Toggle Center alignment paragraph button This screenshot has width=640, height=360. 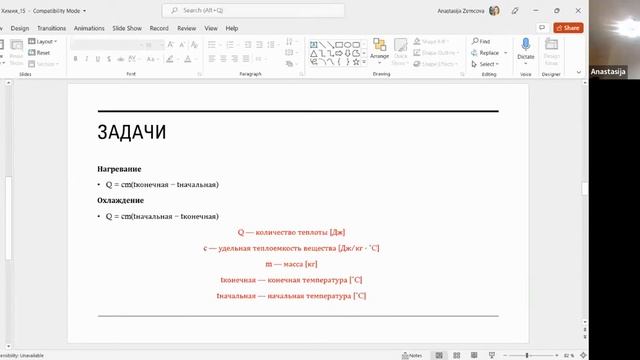tap(223, 59)
